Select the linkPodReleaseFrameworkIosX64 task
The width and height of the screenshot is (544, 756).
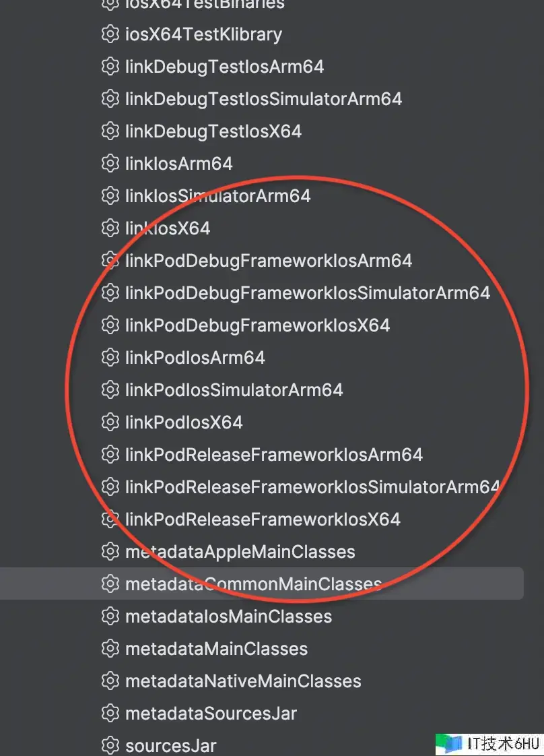pos(263,519)
